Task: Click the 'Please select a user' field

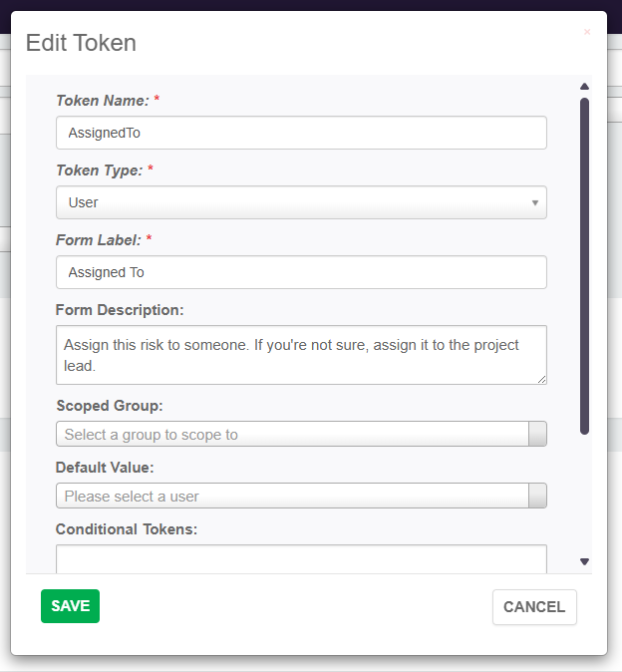Action: click(x=292, y=496)
